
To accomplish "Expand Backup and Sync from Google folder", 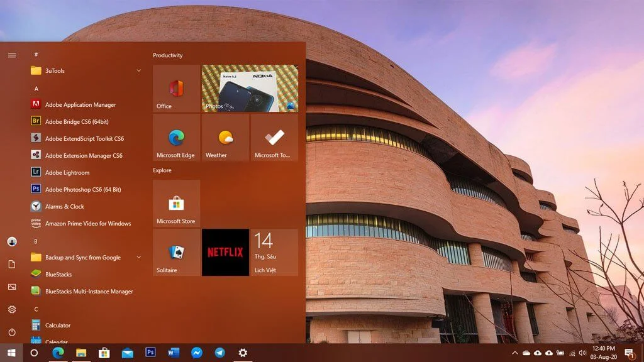I will [139, 257].
